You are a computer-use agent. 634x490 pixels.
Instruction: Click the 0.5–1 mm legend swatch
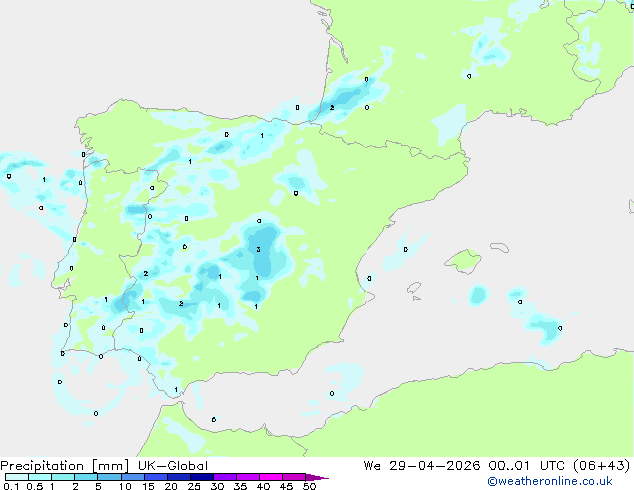pos(40,477)
